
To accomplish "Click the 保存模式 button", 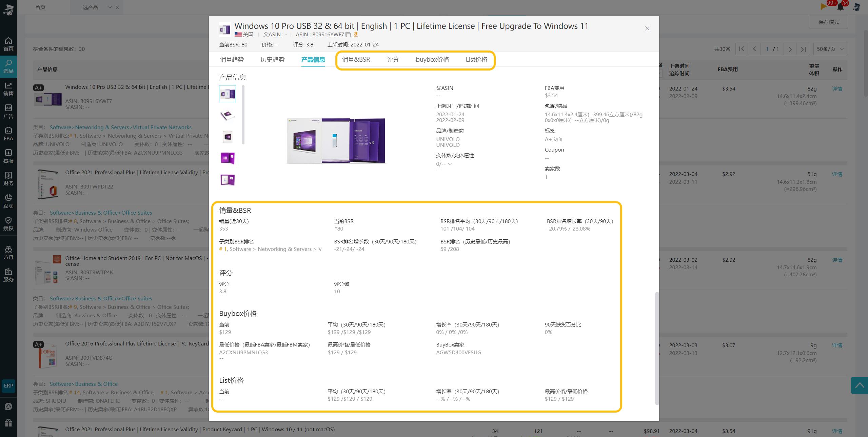I will click(829, 22).
